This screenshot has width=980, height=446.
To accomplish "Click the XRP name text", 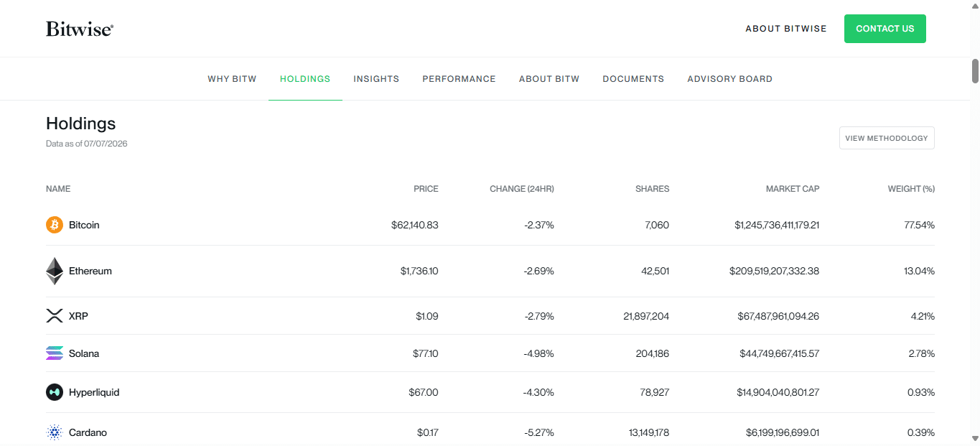I will pos(78,316).
